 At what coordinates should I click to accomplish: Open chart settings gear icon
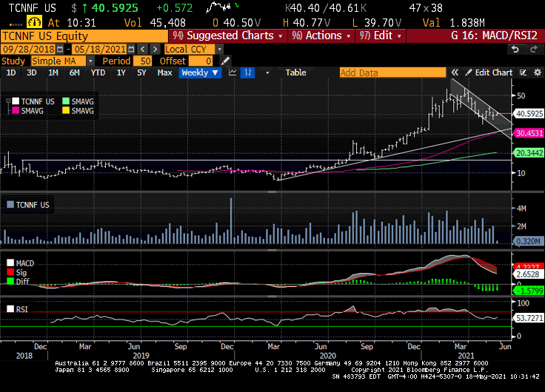(x=538, y=72)
